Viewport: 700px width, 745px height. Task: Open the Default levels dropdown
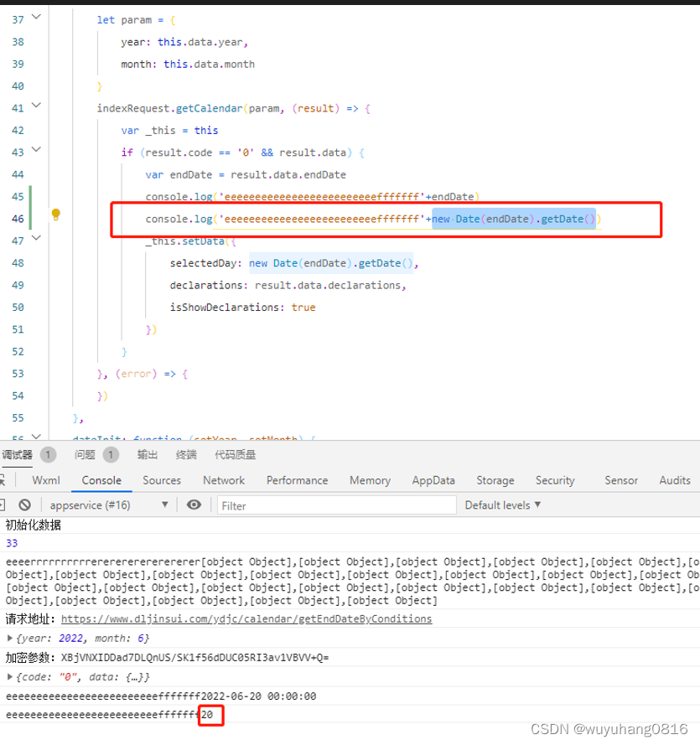[503, 505]
